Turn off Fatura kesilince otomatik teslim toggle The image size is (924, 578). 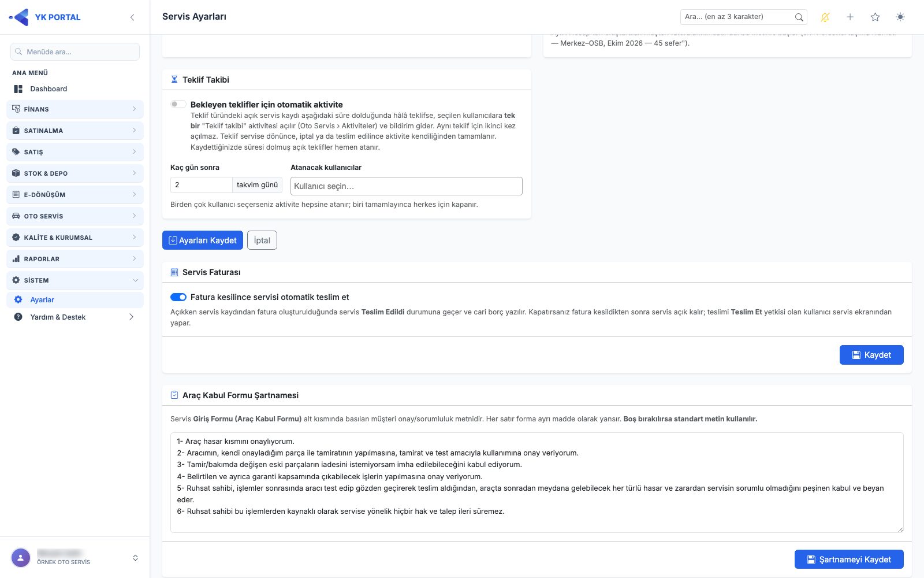[178, 297]
